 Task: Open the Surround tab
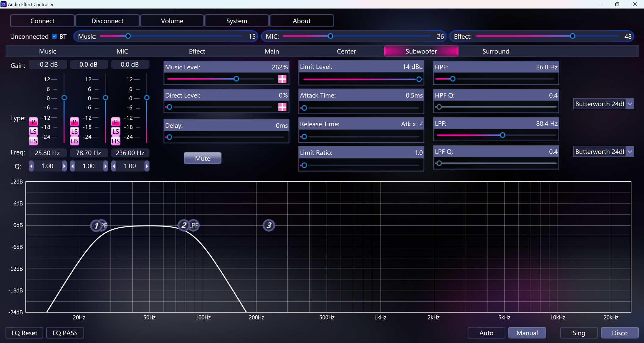pos(496,51)
